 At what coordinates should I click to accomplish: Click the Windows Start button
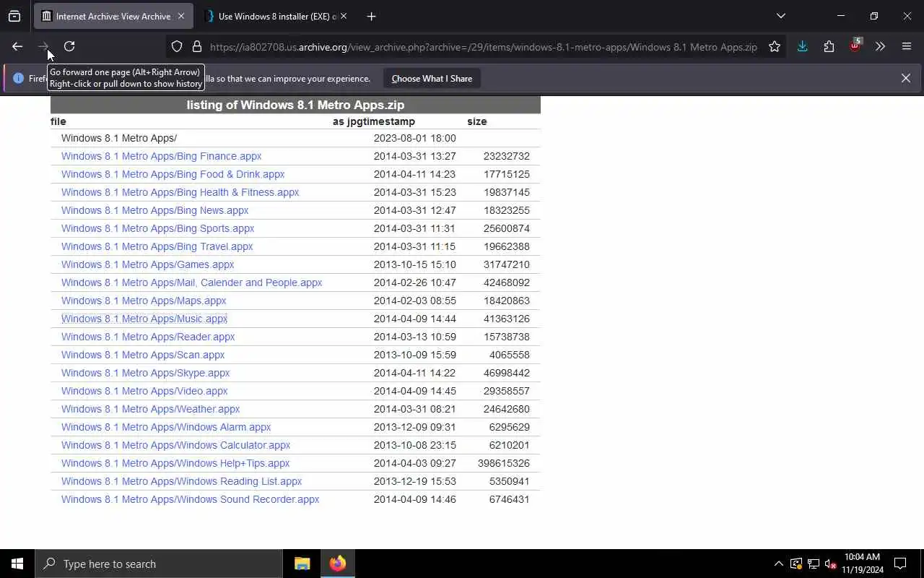click(x=17, y=564)
